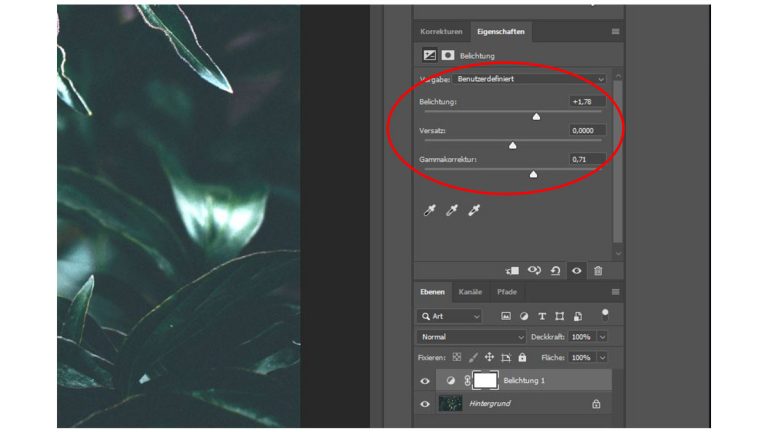
Task: Click the layer mask icon in Eigenschaften
Action: click(447, 55)
